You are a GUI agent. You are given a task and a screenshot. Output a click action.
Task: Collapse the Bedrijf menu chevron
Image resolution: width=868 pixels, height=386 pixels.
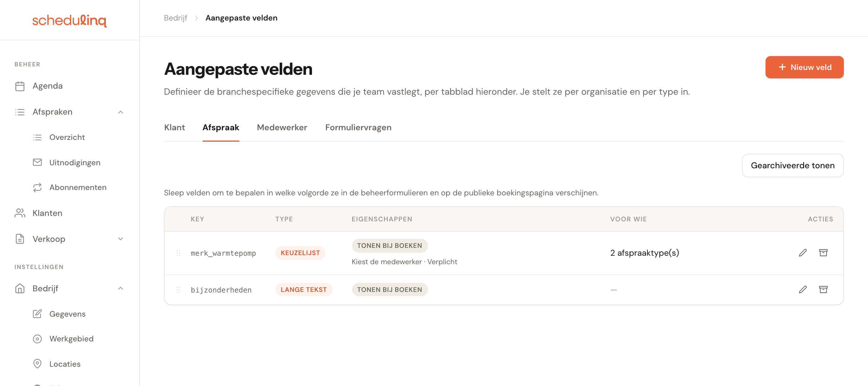(x=121, y=288)
